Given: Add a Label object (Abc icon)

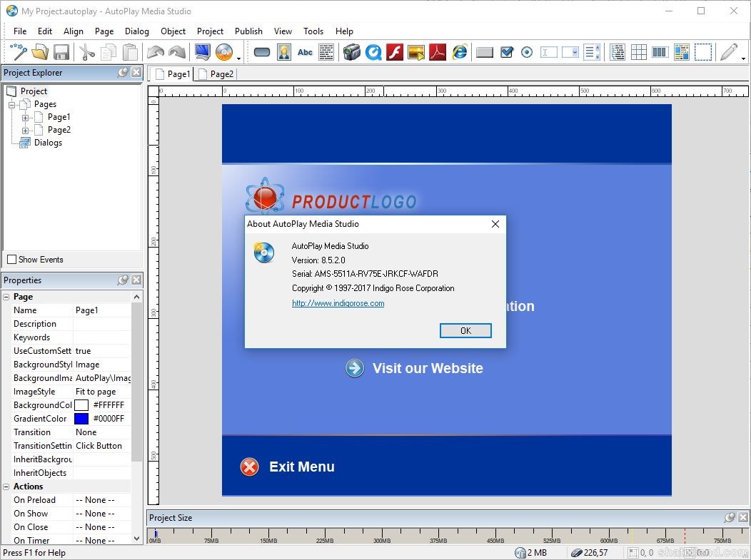Looking at the screenshot, I should [x=305, y=51].
